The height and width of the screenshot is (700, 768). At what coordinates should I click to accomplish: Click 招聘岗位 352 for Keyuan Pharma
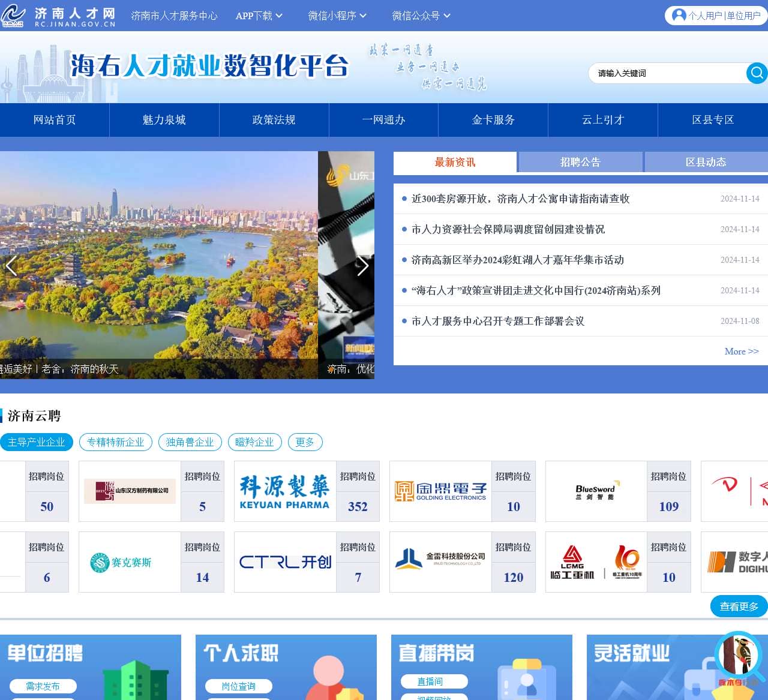(x=358, y=491)
